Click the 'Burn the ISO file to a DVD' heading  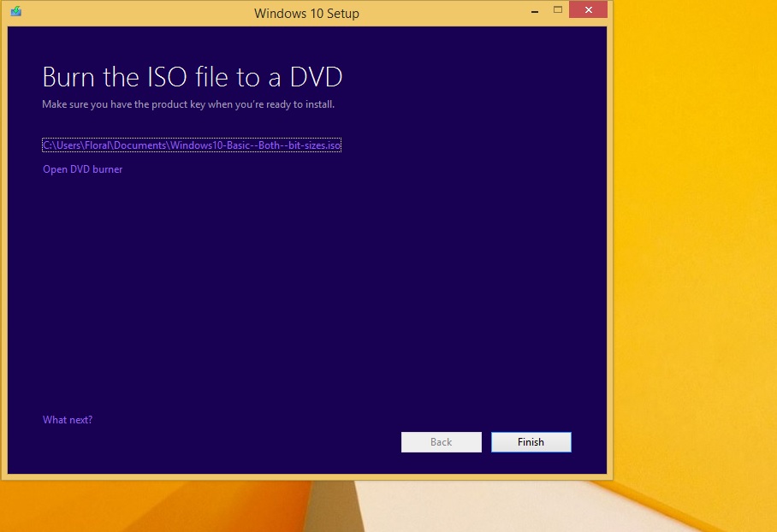pyautogui.click(x=193, y=77)
